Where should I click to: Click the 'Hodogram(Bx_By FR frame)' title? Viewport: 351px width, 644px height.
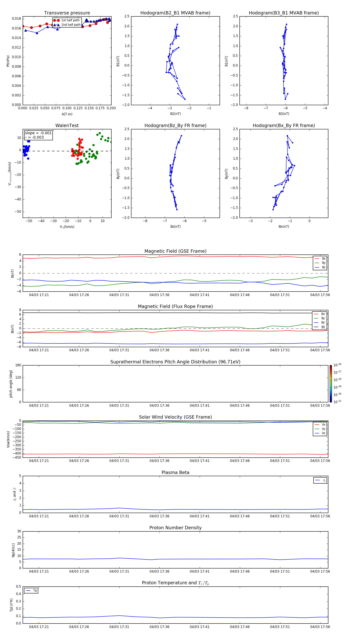pos(284,125)
